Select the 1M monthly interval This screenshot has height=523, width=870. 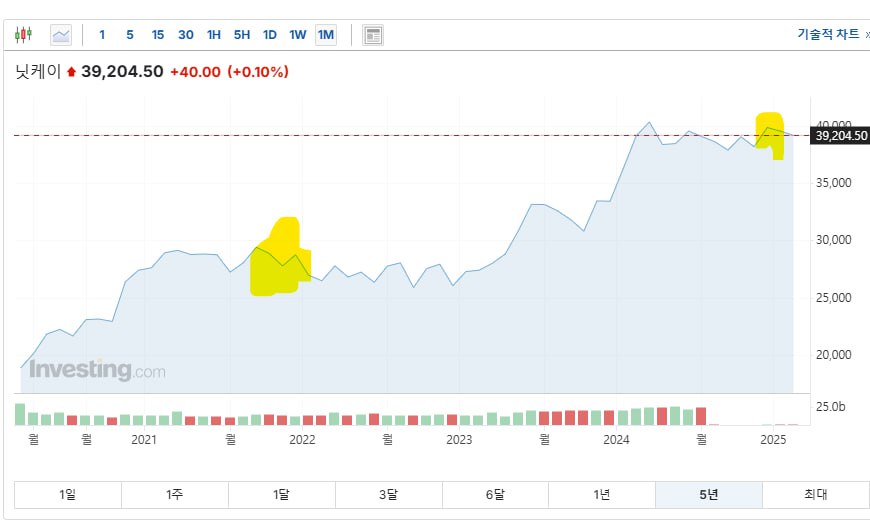click(x=326, y=35)
